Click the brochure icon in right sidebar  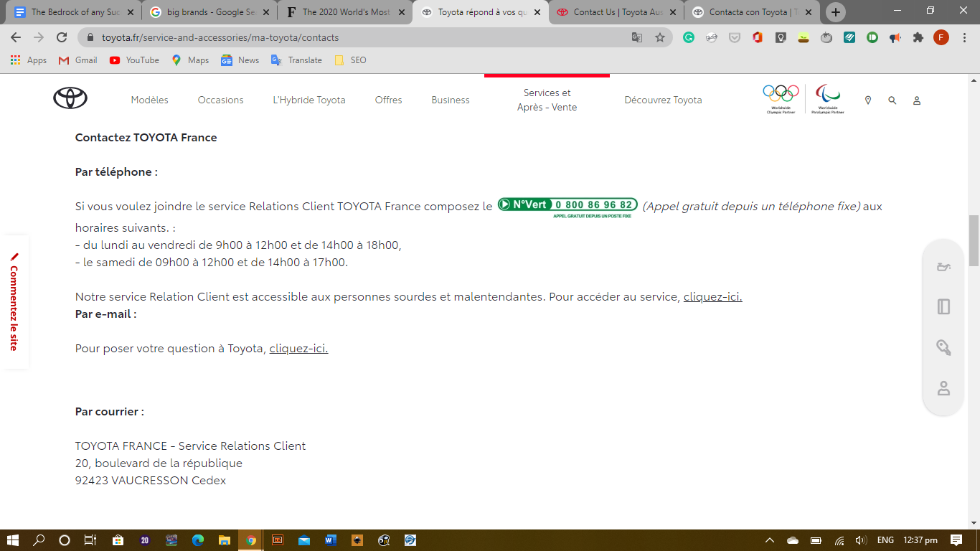[x=943, y=306]
